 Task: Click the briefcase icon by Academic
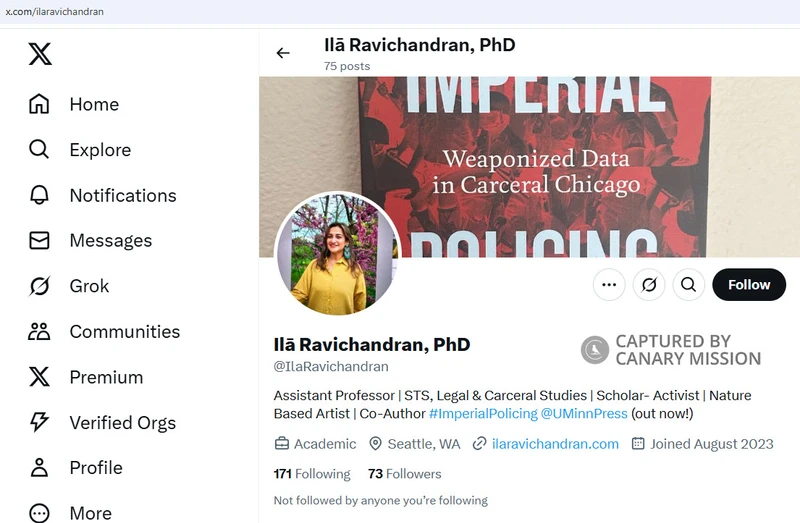[282, 443]
